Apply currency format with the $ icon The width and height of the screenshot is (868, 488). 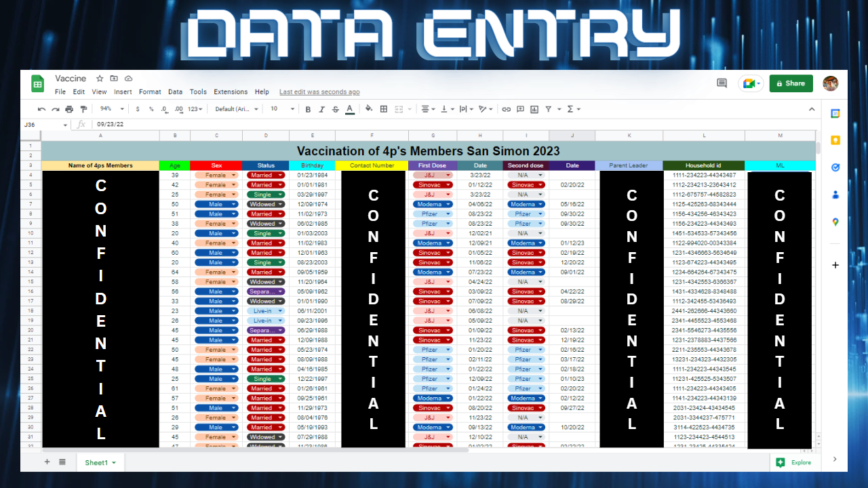pyautogui.click(x=138, y=109)
